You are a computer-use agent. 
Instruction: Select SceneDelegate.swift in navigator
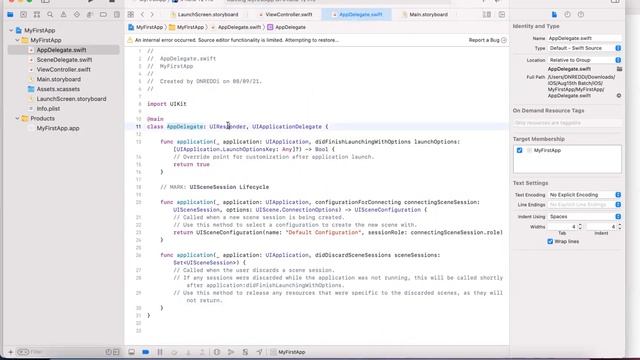[x=64, y=60]
